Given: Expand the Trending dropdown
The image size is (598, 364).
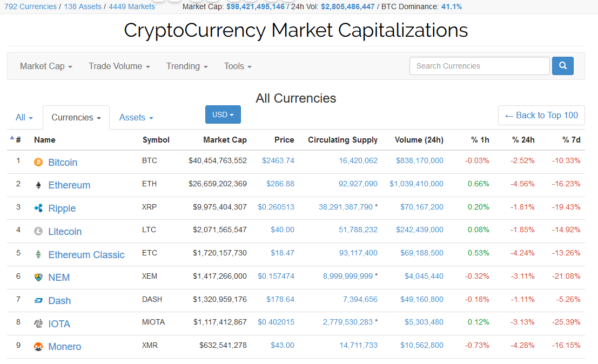Looking at the screenshot, I should click(187, 66).
